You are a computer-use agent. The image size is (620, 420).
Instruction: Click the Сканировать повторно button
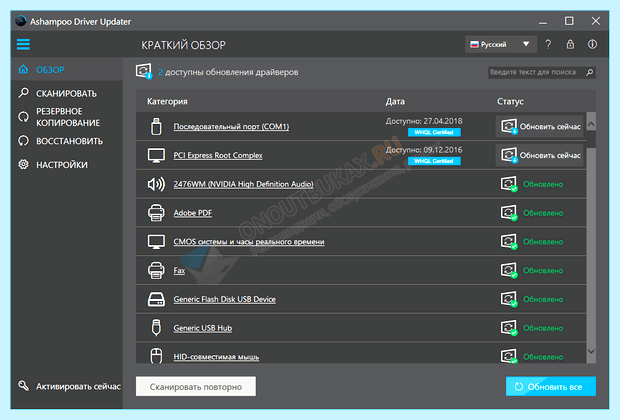[196, 386]
